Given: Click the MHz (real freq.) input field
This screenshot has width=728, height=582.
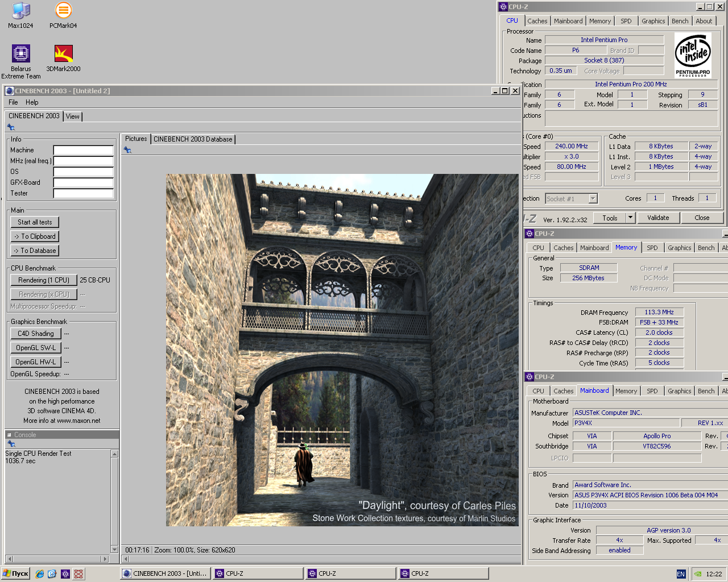Looking at the screenshot, I should click(84, 161).
